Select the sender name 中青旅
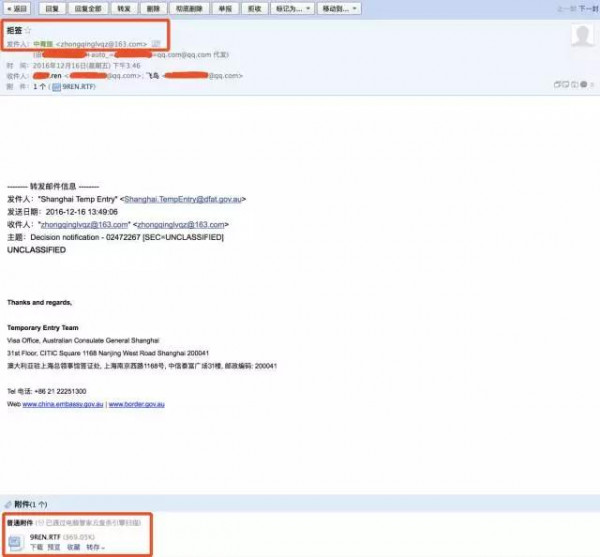The image size is (600, 557). click(43, 44)
